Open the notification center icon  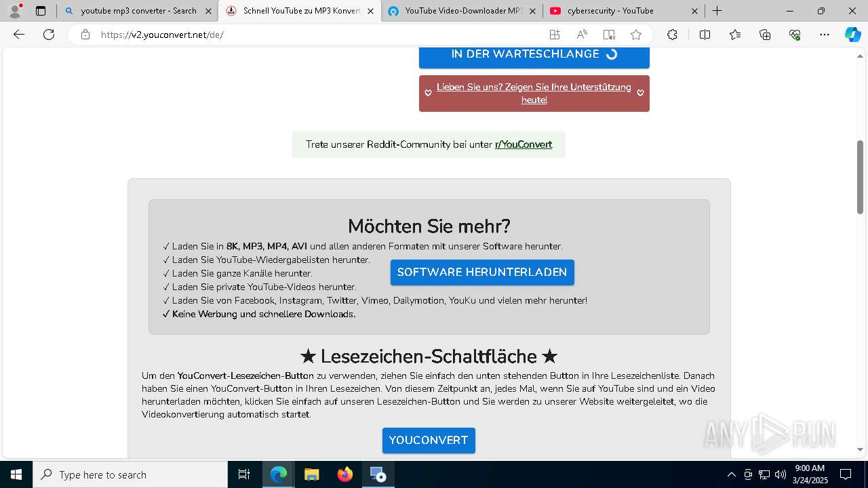[846, 474]
